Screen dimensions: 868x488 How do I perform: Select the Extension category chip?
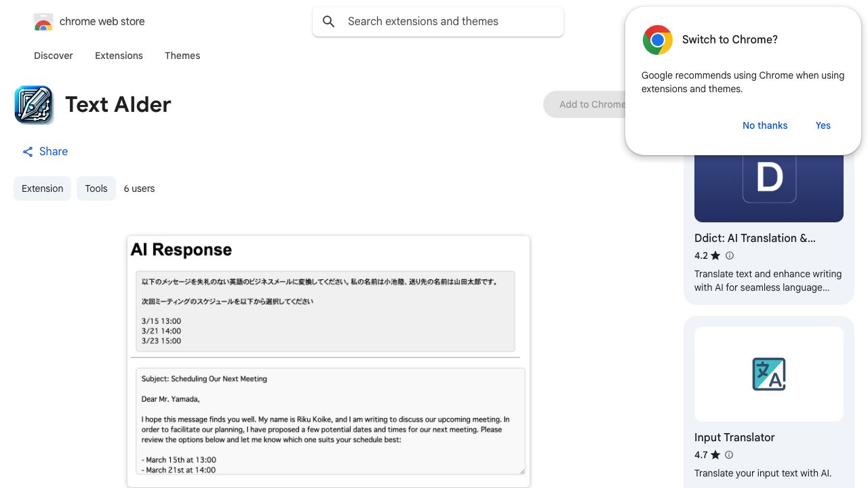point(42,188)
